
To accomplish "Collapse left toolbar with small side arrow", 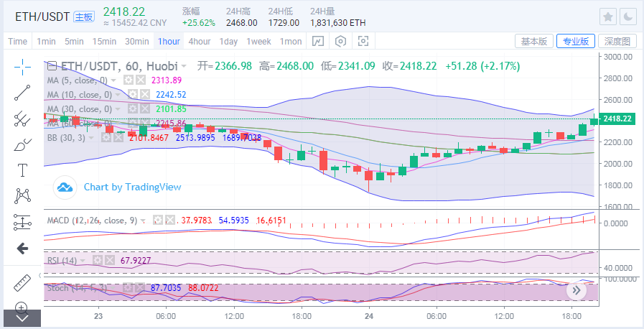I will coord(40,275).
